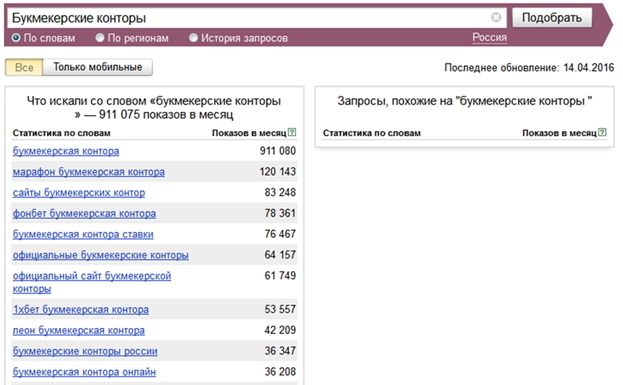Viewport: 623px width, 385px height.
Task: Click heading 'Что искали со словом' title
Action: (154, 108)
